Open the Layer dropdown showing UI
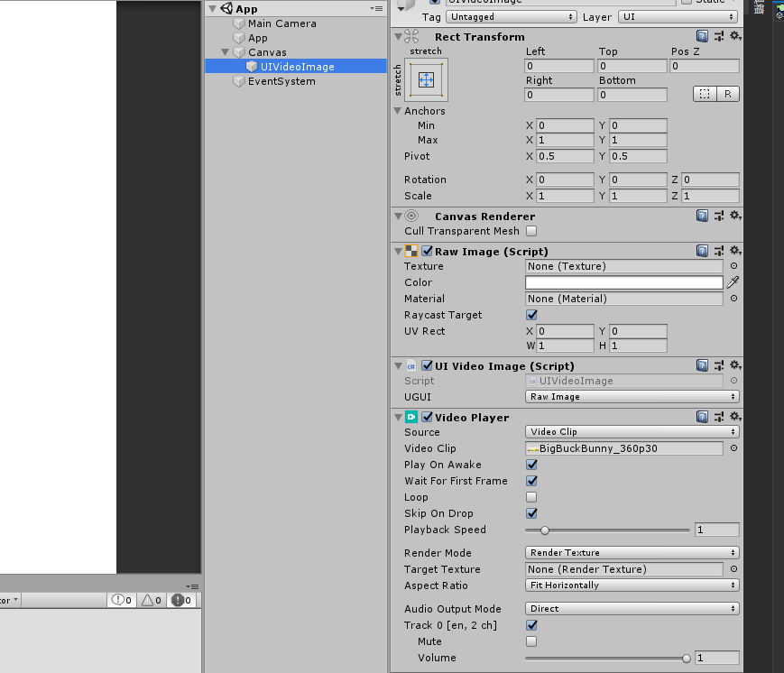The height and width of the screenshot is (673, 784). [678, 17]
